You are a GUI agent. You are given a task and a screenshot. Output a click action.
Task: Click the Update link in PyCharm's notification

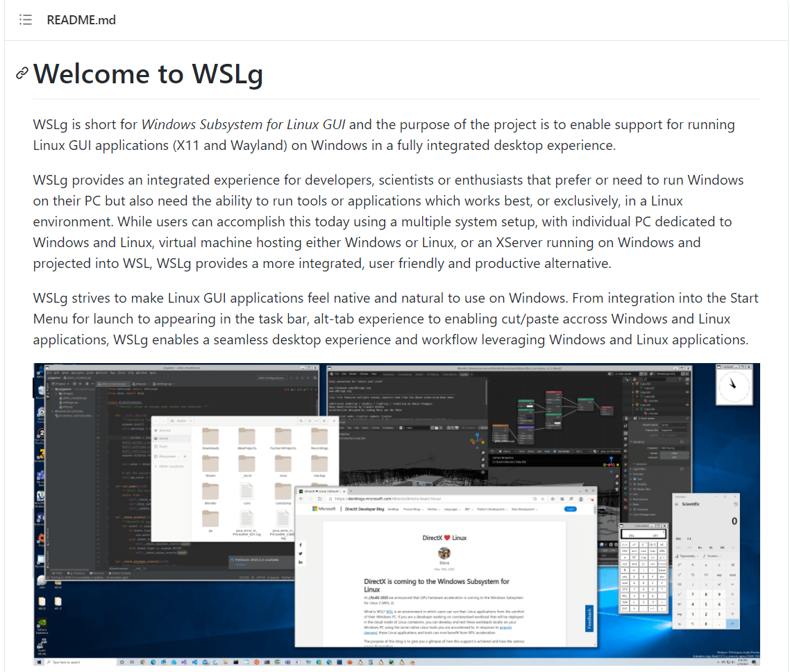tap(241, 564)
